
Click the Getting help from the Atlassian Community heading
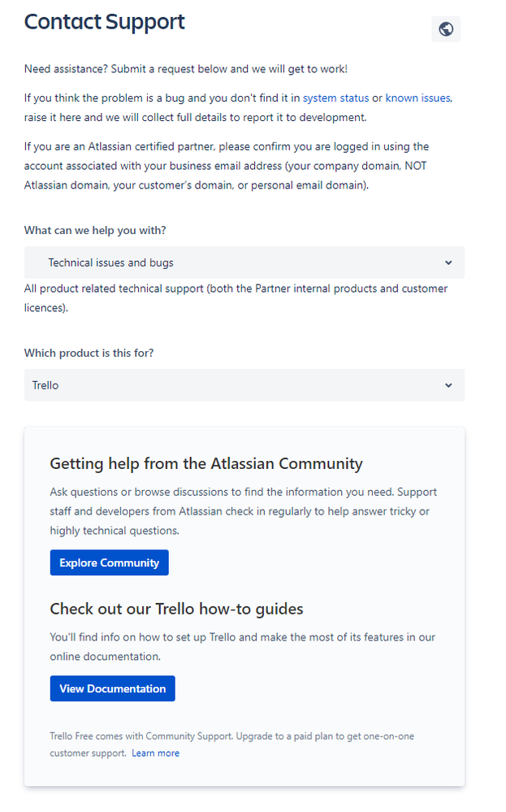206,463
